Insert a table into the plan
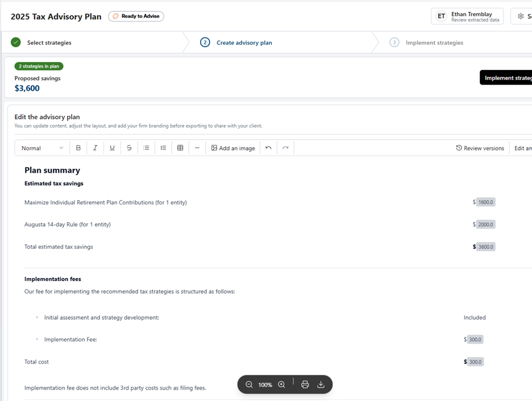The height and width of the screenshot is (401, 532). 180,148
